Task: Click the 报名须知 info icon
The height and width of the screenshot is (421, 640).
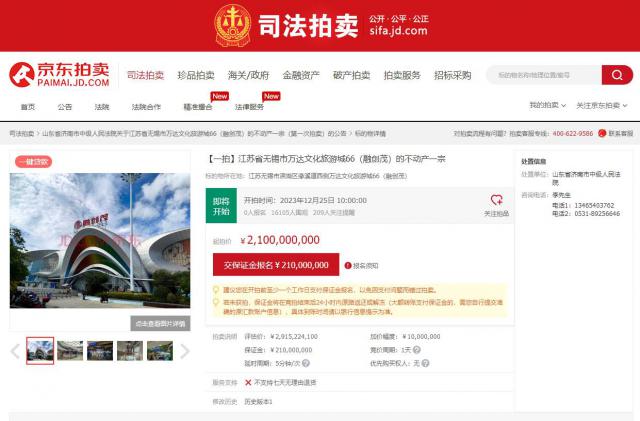Action: 348,266
